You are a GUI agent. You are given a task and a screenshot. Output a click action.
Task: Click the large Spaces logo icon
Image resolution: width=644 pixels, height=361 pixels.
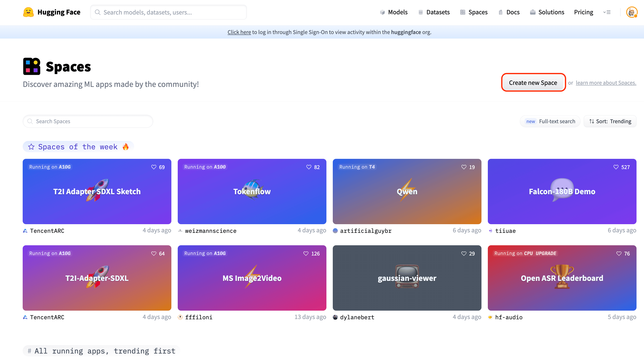coord(32,66)
